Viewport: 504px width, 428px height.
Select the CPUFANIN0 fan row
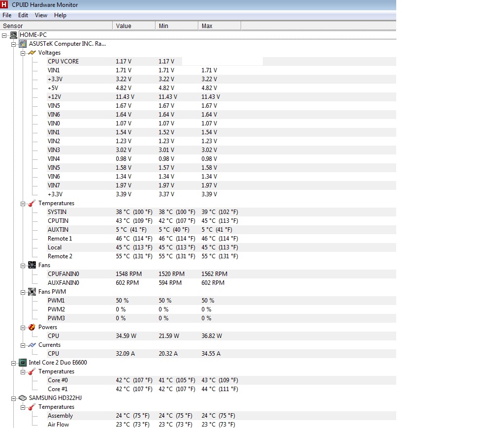[221, 274]
